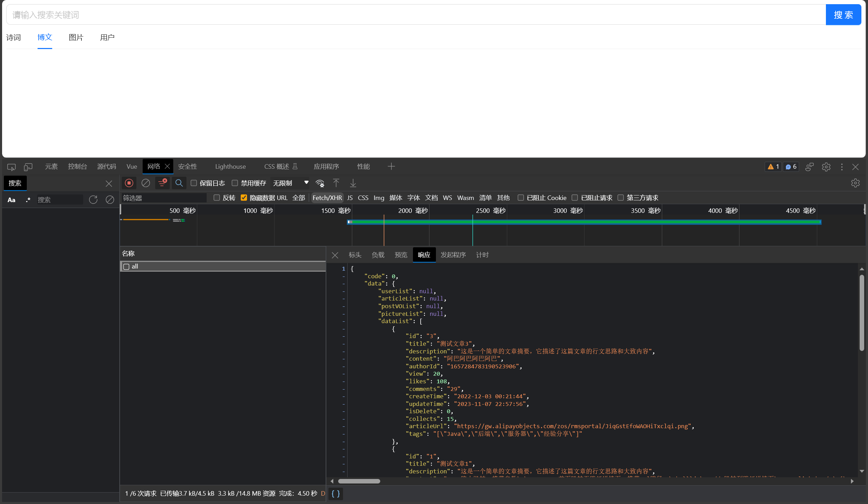Screen dimensions: 868x504
Task: Select the all request row
Action: pyautogui.click(x=223, y=266)
